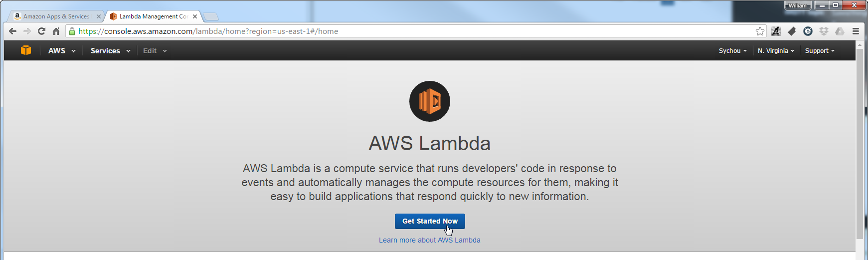Click the orange Lambda logo
The width and height of the screenshot is (868, 260).
(430, 101)
